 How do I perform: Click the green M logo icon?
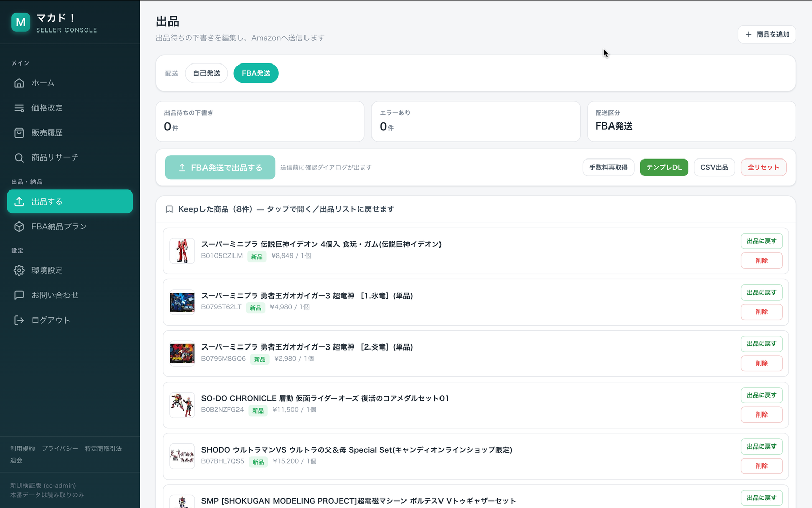point(21,22)
